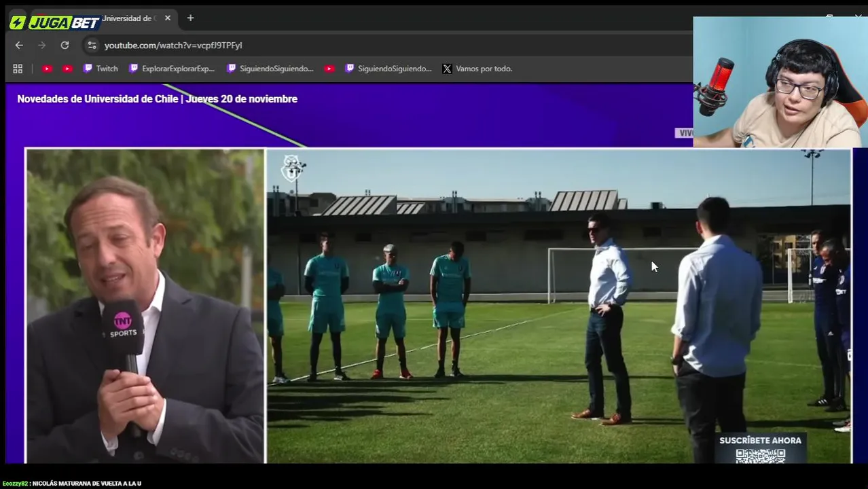Click the YouTube URL address bar
The height and width of the screenshot is (489, 868).
pos(173,46)
